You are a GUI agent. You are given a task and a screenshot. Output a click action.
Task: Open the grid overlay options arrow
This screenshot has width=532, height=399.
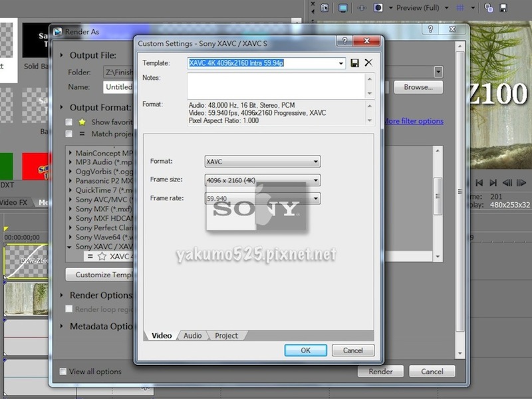click(x=473, y=8)
